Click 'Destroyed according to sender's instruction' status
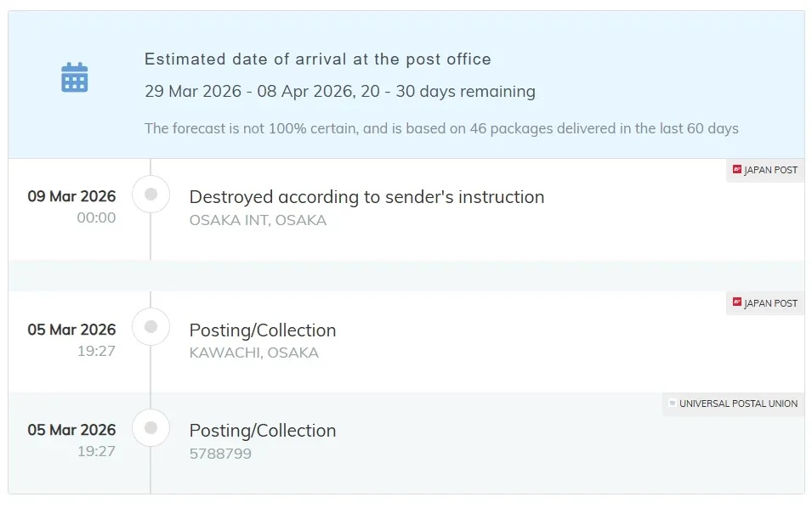Screen dimensions: 812x508 pyautogui.click(x=366, y=197)
